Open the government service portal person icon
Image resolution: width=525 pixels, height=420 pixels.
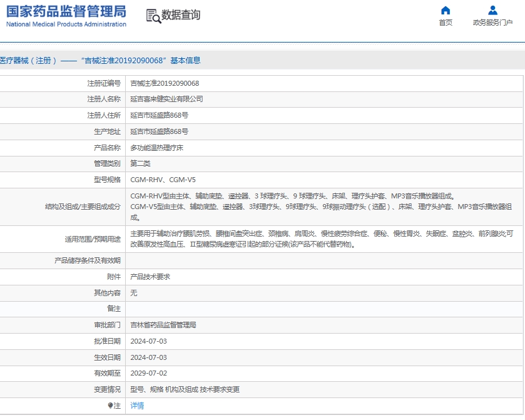click(492, 11)
